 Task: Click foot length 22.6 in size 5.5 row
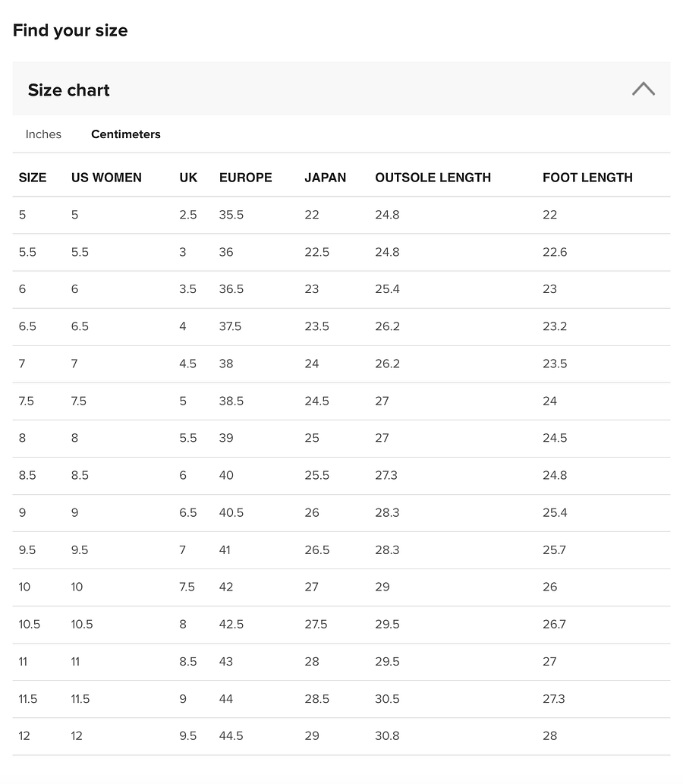click(x=555, y=251)
